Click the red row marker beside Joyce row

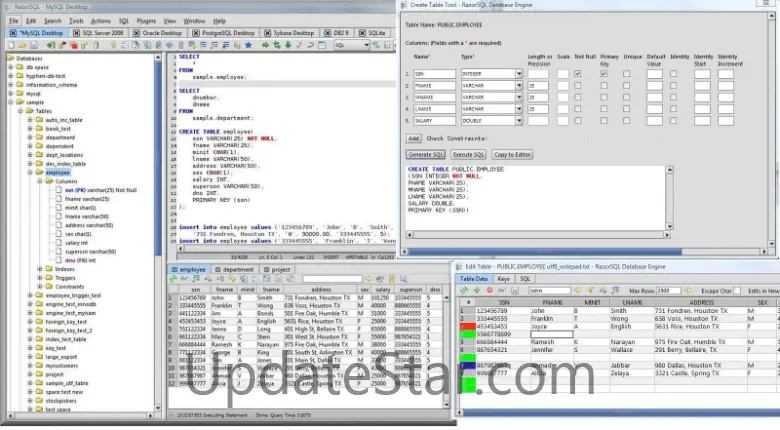468,326
